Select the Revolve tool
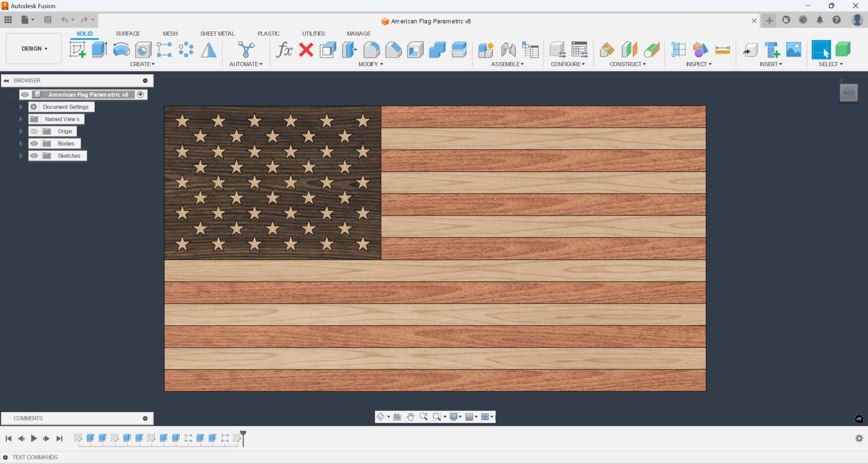Image resolution: width=868 pixels, height=464 pixels. pyautogui.click(x=121, y=49)
